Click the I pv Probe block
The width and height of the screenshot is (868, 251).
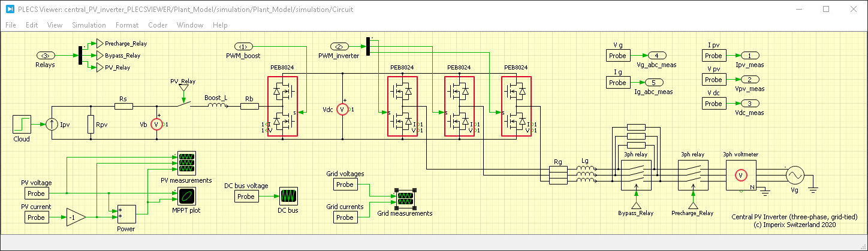[713, 56]
